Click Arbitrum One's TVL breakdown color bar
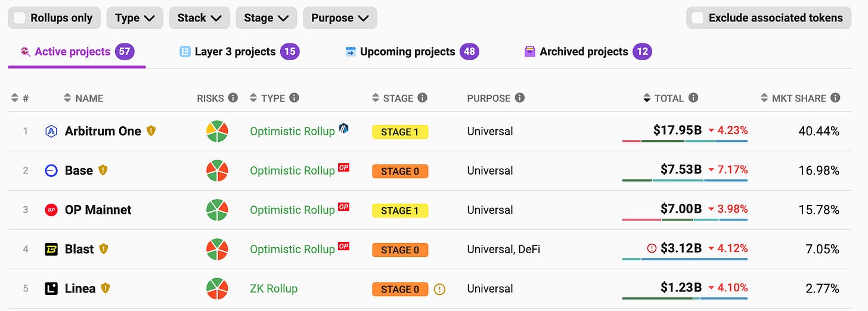 (684, 141)
